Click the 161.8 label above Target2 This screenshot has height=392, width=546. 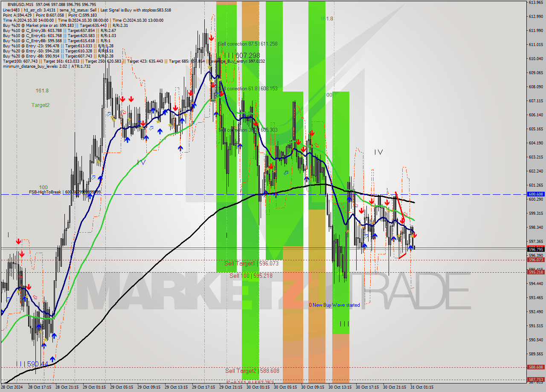coord(42,91)
